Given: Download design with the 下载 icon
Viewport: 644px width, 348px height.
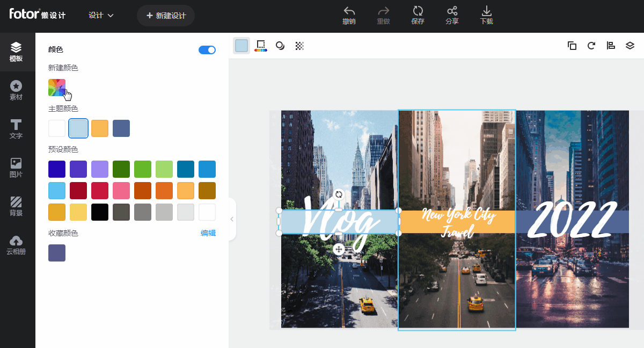Looking at the screenshot, I should [486, 16].
